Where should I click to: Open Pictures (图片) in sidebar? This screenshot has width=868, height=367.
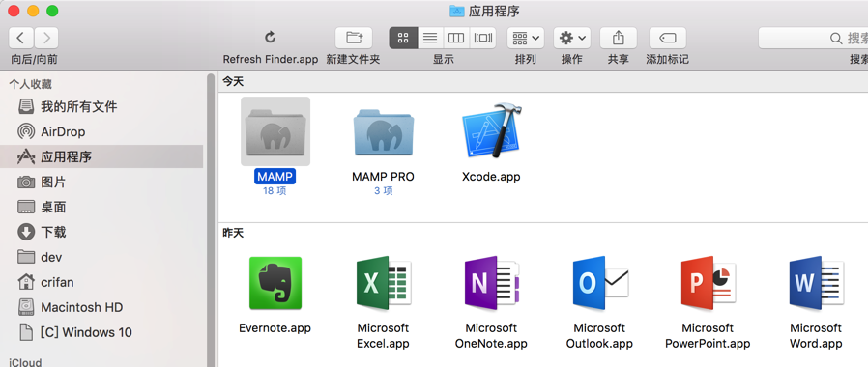(x=101, y=182)
